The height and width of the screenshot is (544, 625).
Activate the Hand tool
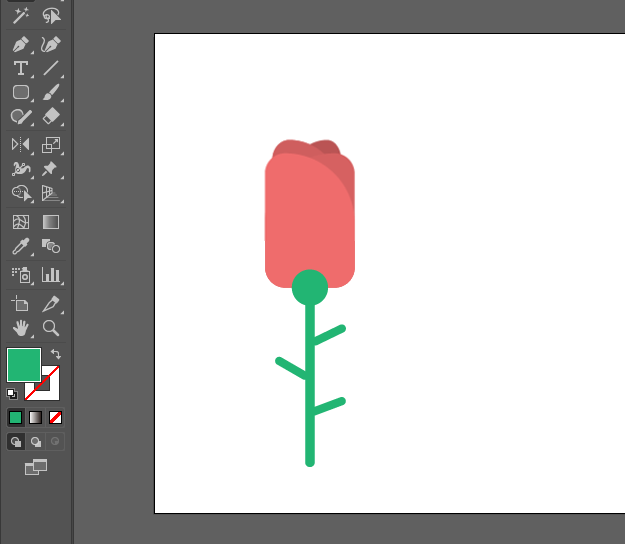(20, 327)
